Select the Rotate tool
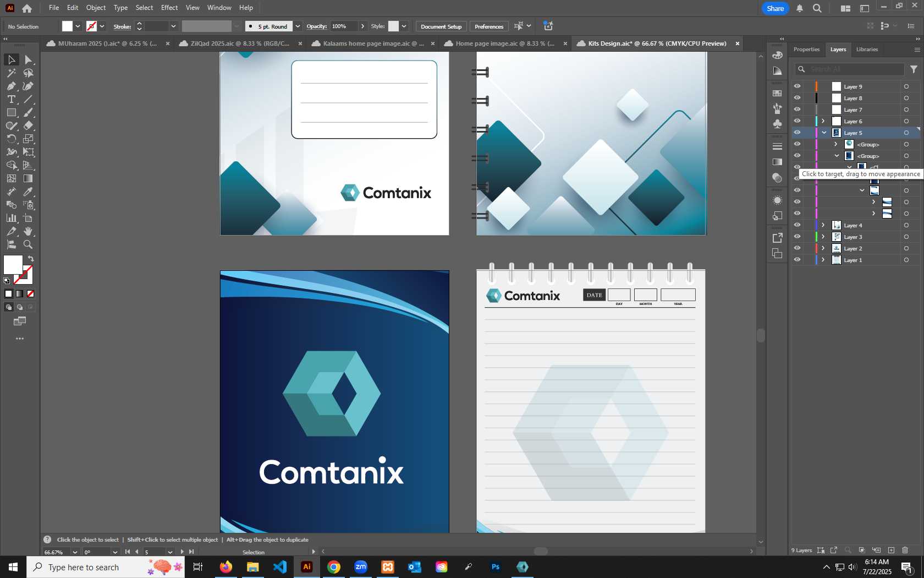Viewport: 924px width, 578px height. tap(11, 139)
